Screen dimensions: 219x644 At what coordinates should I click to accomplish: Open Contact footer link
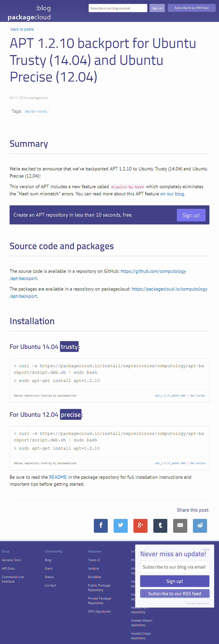click(50, 585)
